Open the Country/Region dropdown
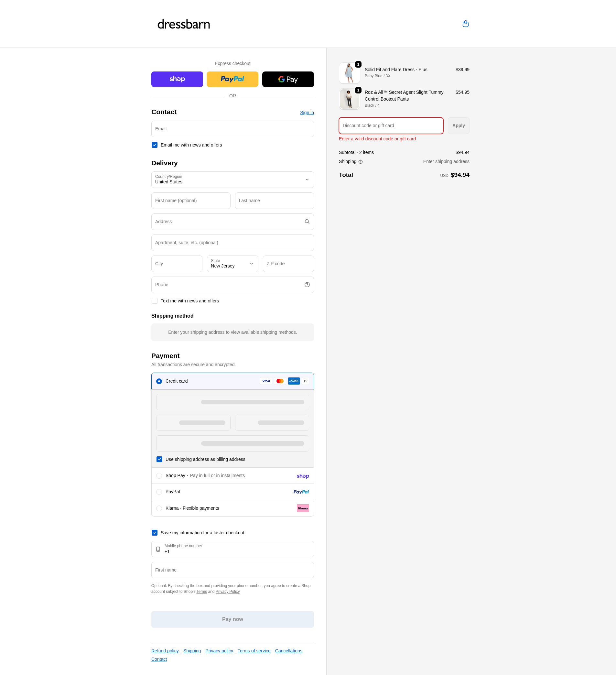The width and height of the screenshot is (616, 675). [x=232, y=180]
